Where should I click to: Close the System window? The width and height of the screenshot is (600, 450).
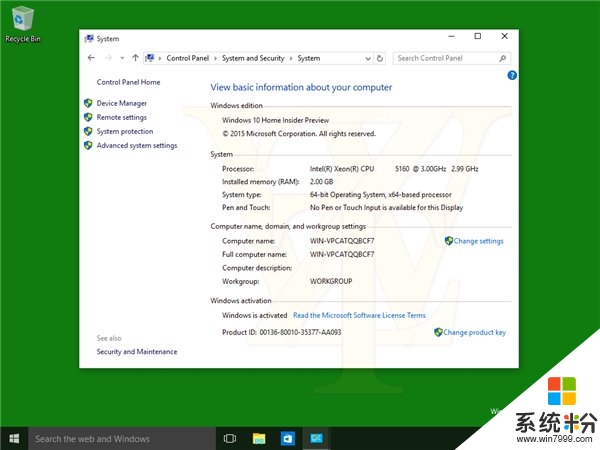[x=505, y=36]
